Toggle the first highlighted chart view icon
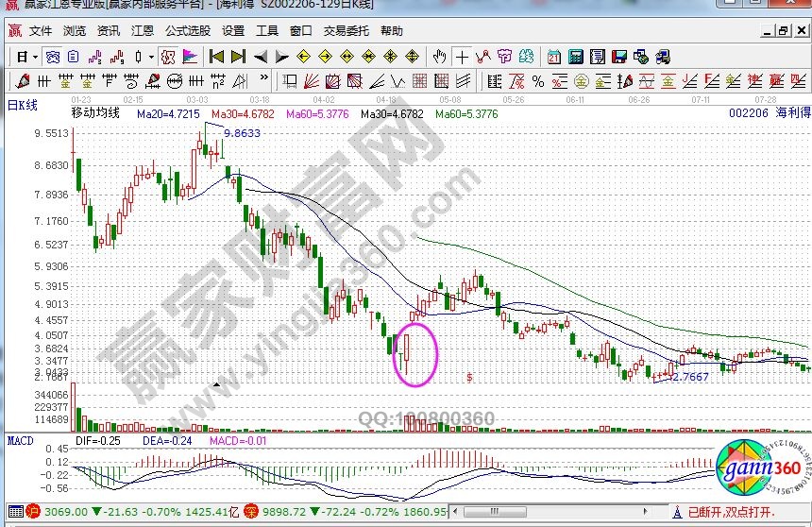 (52, 57)
